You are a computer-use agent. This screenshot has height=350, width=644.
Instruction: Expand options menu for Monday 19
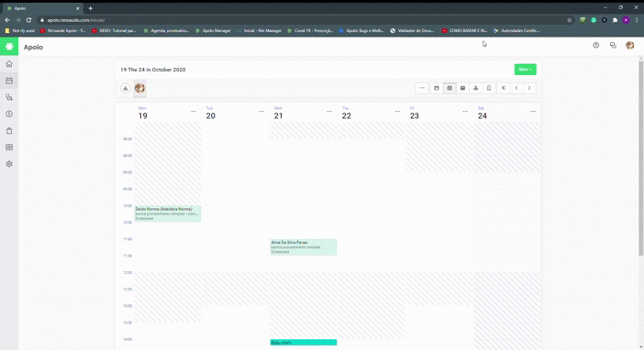(194, 112)
